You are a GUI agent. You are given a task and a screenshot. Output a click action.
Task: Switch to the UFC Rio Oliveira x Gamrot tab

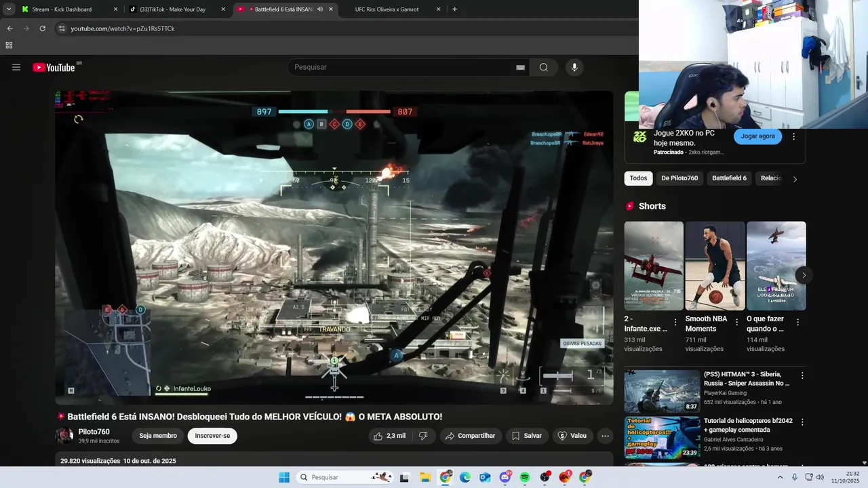393,9
